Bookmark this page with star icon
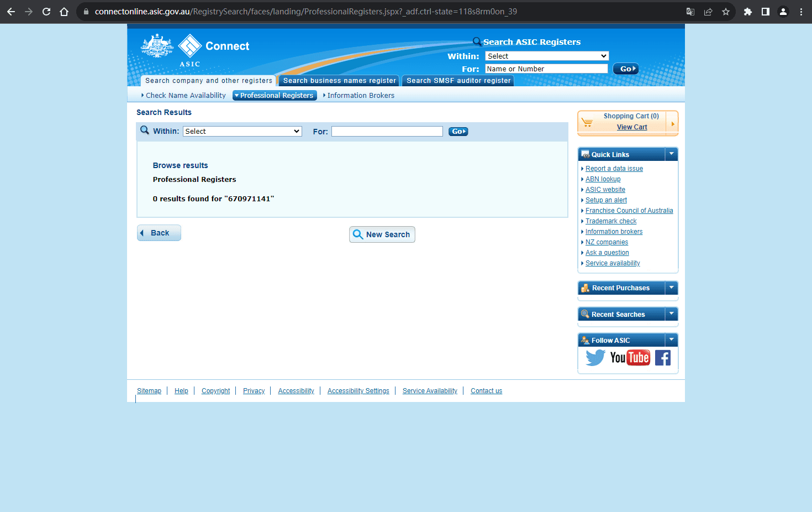This screenshot has width=812, height=512. 726,12
